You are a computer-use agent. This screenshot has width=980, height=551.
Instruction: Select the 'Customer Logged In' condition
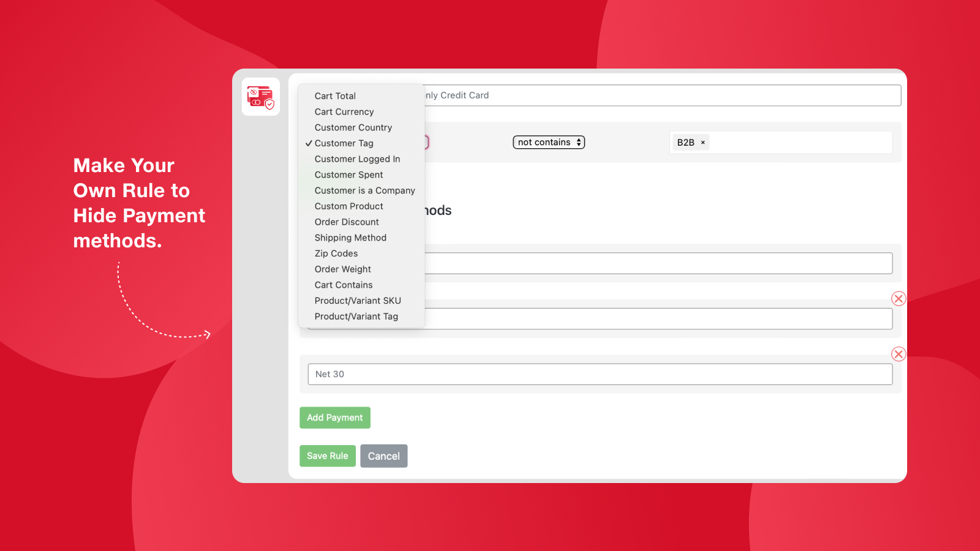[x=357, y=159]
